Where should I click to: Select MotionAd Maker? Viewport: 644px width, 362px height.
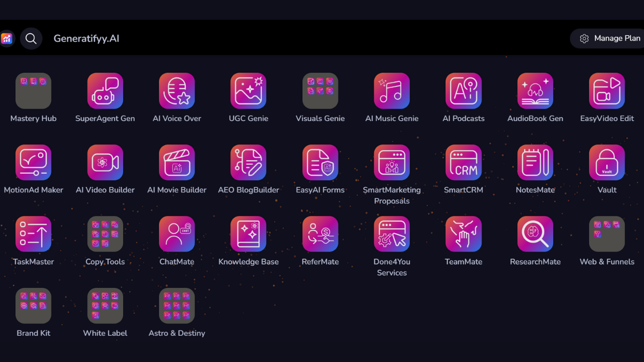pyautogui.click(x=33, y=162)
